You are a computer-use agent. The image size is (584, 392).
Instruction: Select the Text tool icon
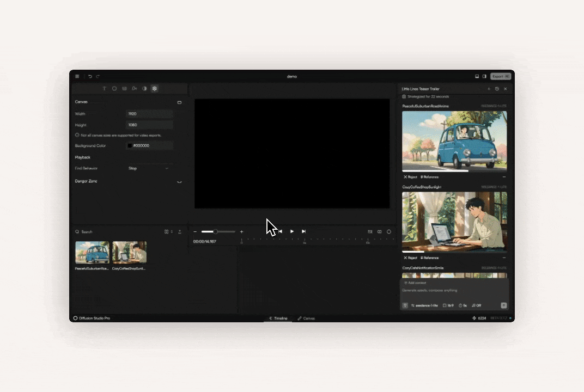point(104,89)
